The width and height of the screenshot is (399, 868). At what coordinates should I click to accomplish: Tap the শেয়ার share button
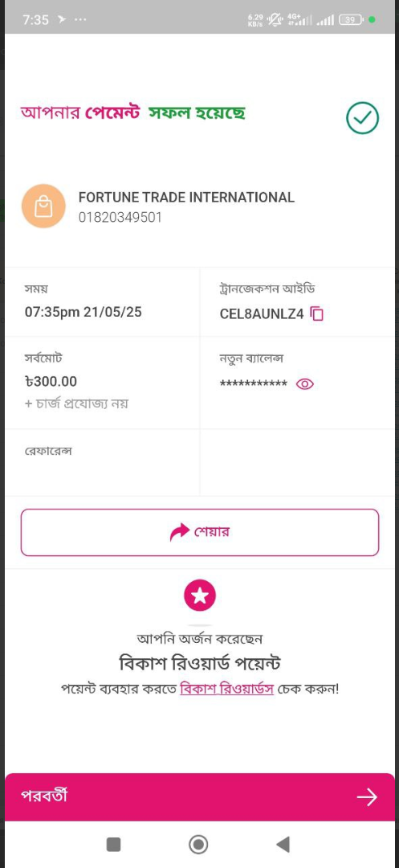tap(199, 532)
